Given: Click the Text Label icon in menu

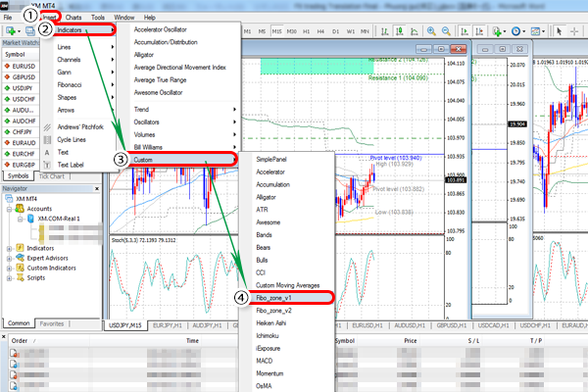Looking at the screenshot, I should 47,165.
